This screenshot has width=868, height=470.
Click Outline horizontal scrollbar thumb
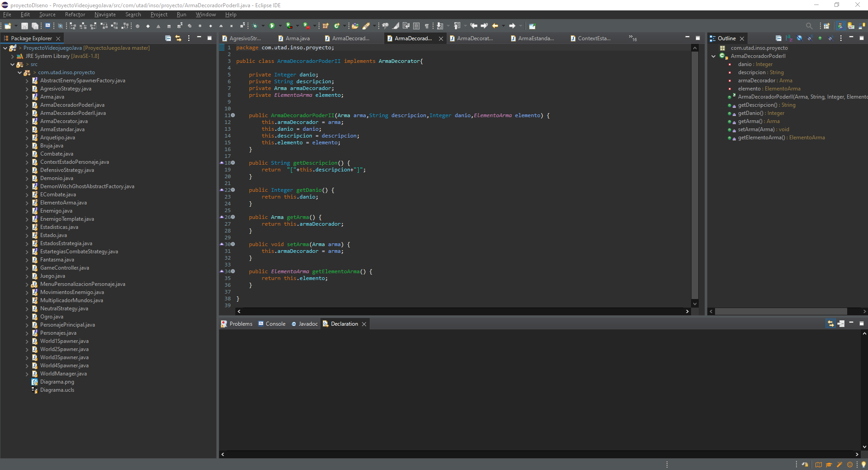tap(781, 311)
